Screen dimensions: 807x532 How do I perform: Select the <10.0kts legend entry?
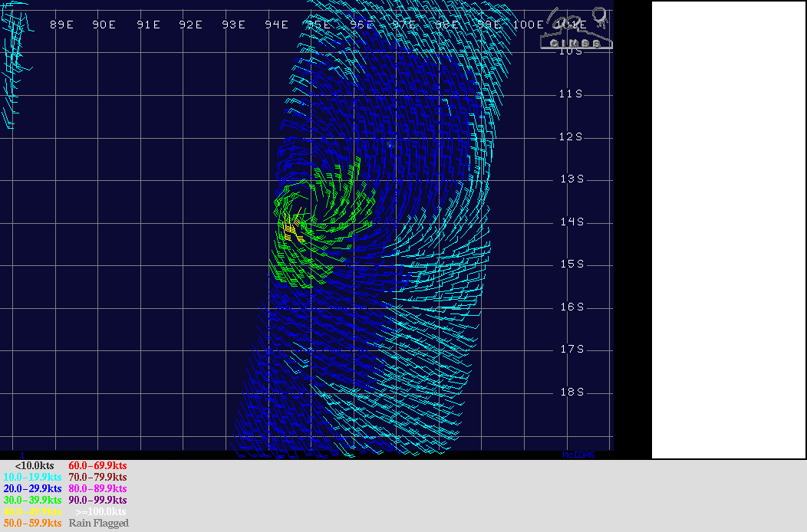[35, 465]
